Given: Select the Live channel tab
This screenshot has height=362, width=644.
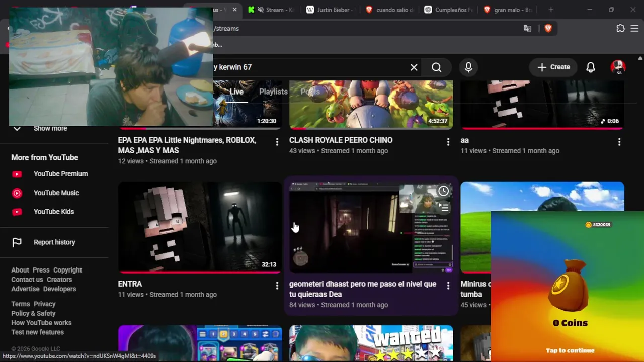Looking at the screenshot, I should pos(236,92).
